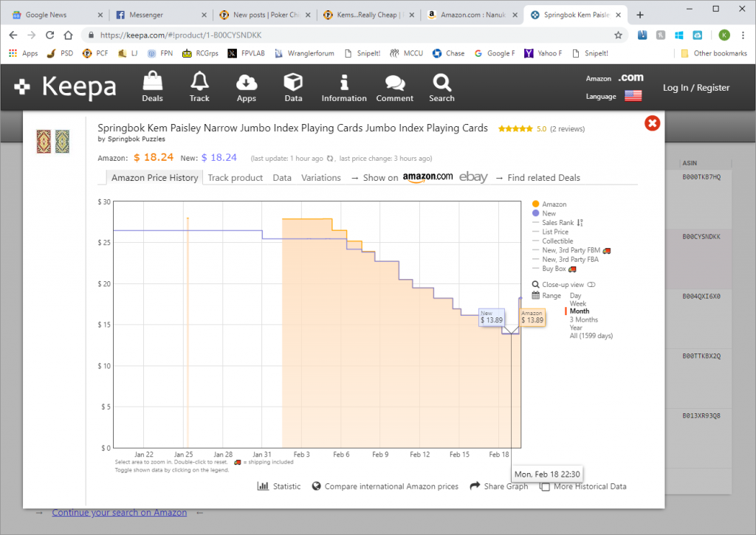Viewport: 756px width, 535px height.
Task: Switch to the product Data tab
Action: (x=282, y=178)
